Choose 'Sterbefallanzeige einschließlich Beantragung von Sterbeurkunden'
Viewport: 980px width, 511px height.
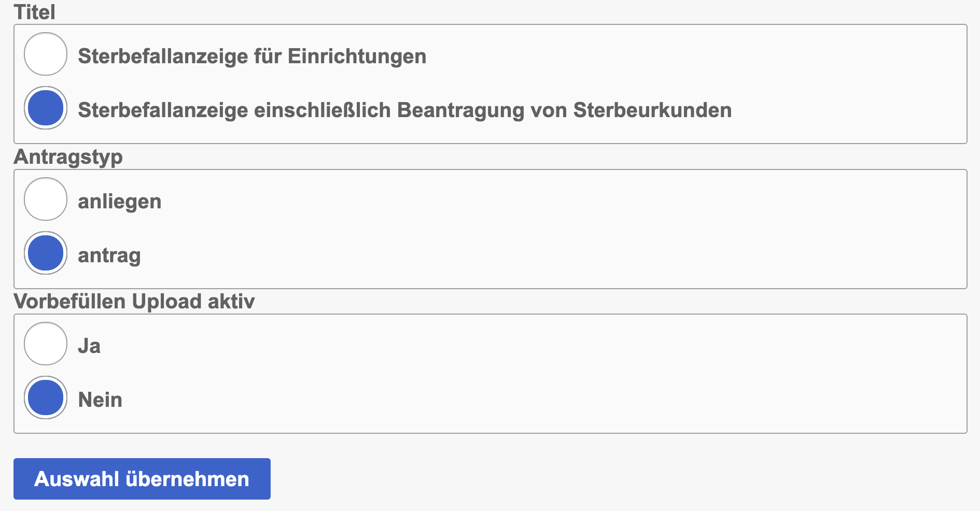(45, 108)
